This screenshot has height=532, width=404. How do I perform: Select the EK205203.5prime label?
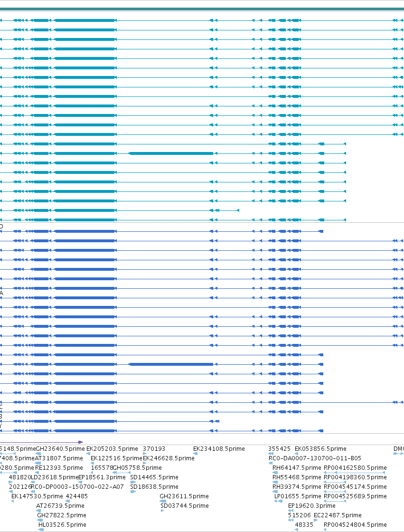tap(113, 448)
